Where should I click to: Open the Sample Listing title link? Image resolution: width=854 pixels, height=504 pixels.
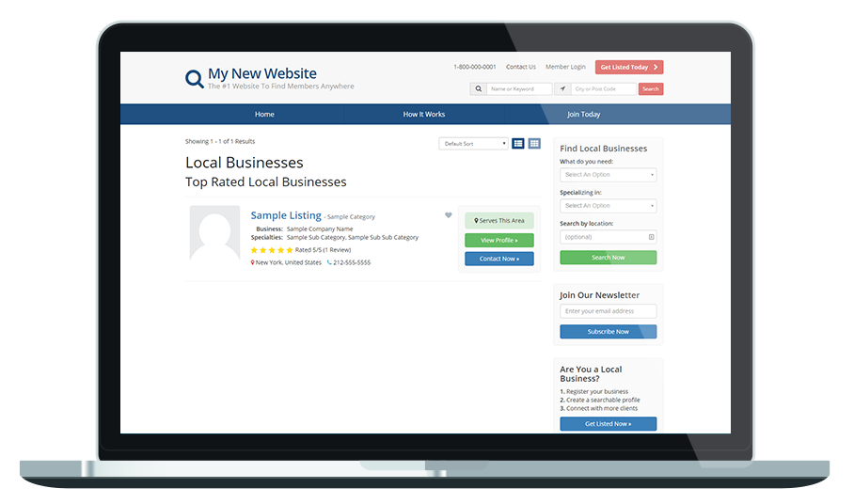pyautogui.click(x=286, y=215)
